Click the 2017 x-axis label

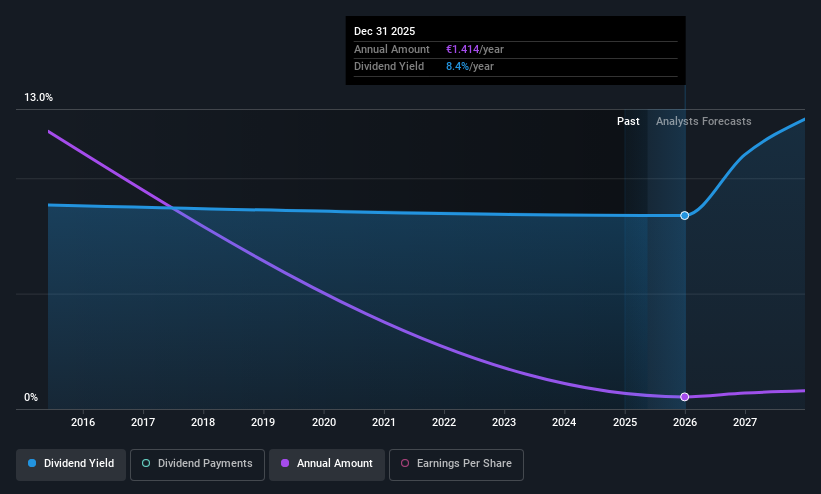pyautogui.click(x=143, y=422)
